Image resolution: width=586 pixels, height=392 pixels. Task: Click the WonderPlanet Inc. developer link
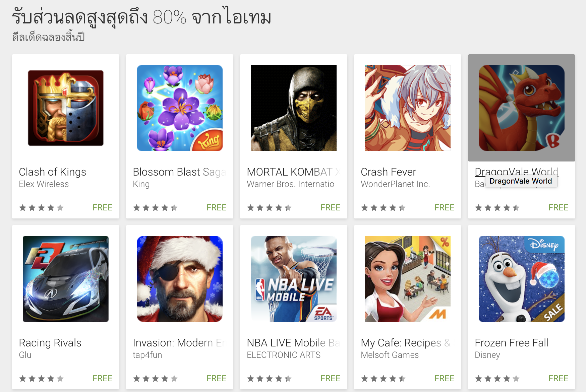[x=395, y=184]
